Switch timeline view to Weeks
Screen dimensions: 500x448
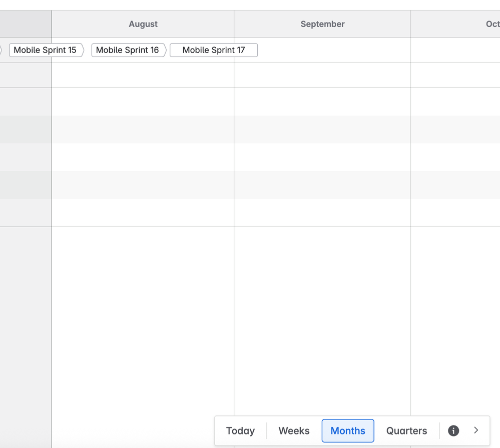[294, 430]
